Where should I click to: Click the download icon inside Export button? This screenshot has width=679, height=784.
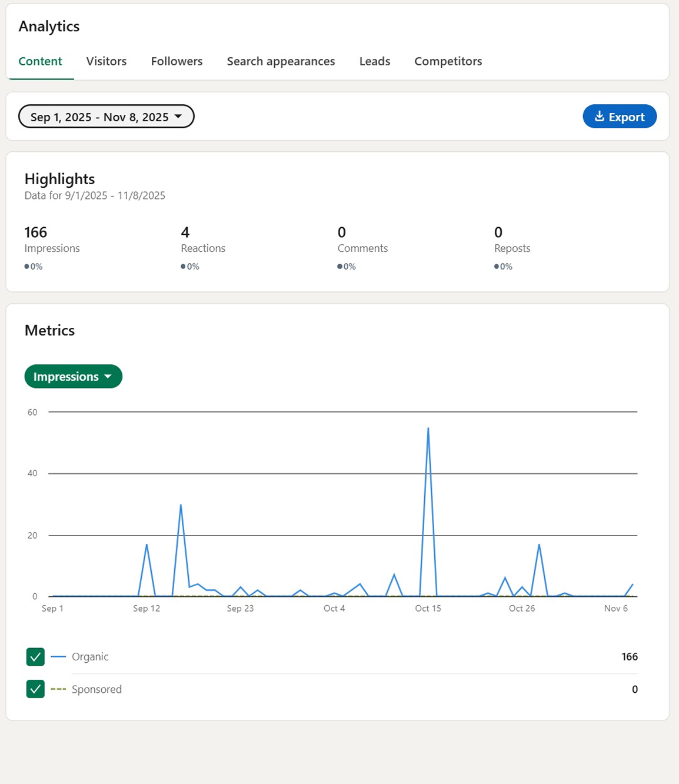point(600,116)
